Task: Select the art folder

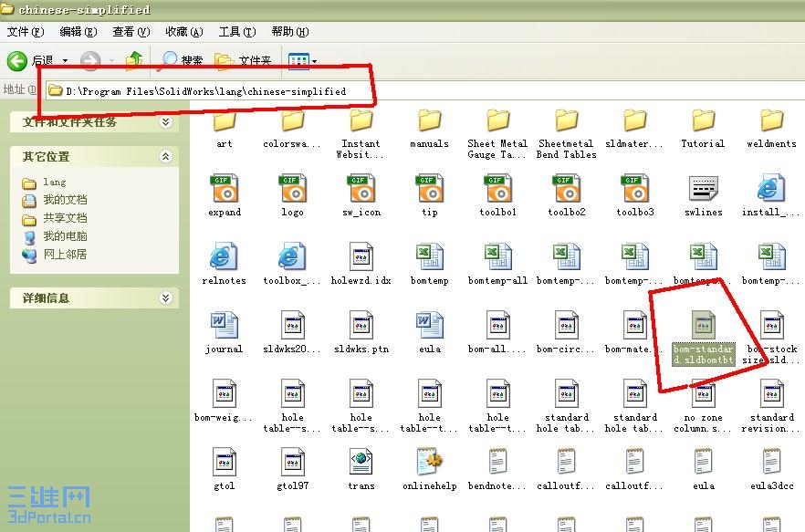Action: [x=225, y=129]
